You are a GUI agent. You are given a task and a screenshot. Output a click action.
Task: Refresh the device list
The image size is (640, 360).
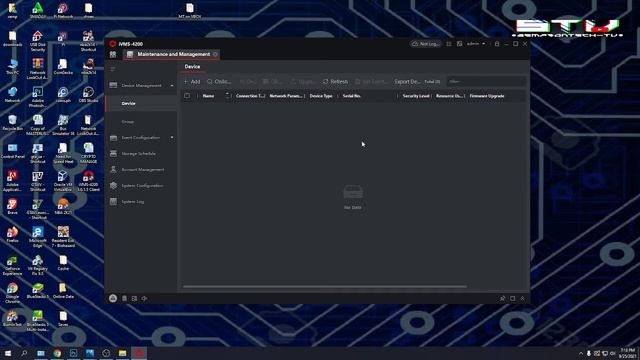pyautogui.click(x=336, y=82)
